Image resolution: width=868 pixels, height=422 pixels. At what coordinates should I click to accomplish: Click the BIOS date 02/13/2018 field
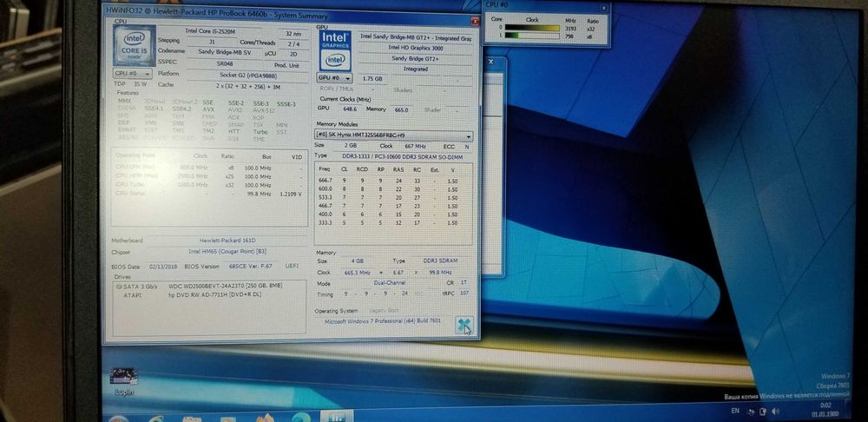[161, 267]
